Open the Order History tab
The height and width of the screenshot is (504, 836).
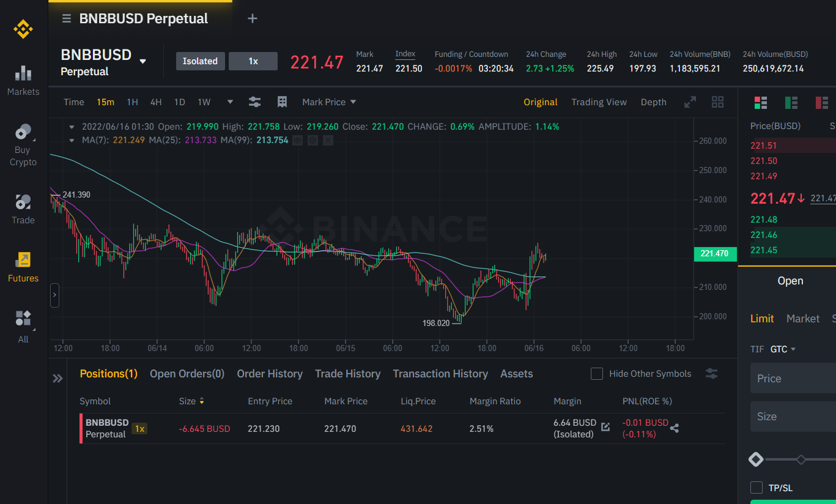tap(270, 374)
